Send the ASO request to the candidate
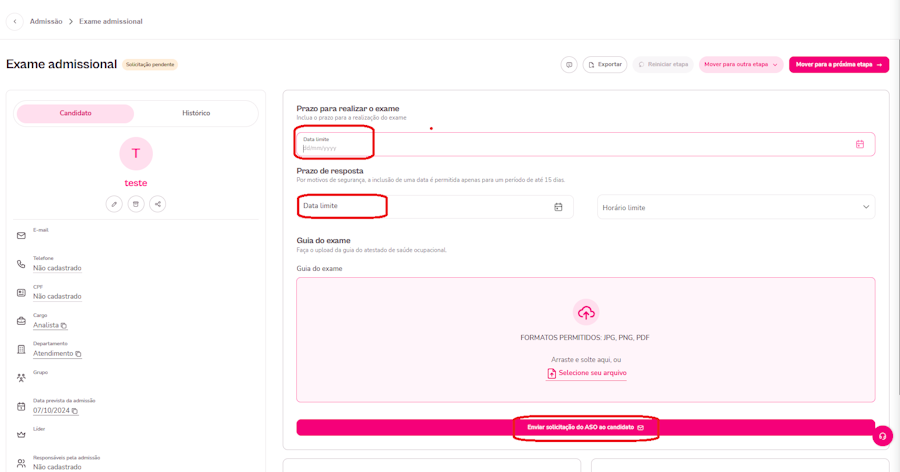Viewport: 900px width, 472px height. pyautogui.click(x=585, y=427)
